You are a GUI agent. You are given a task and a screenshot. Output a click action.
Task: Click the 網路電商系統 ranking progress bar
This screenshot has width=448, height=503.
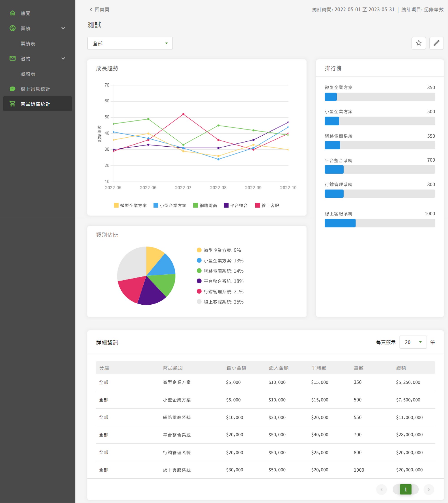click(380, 145)
